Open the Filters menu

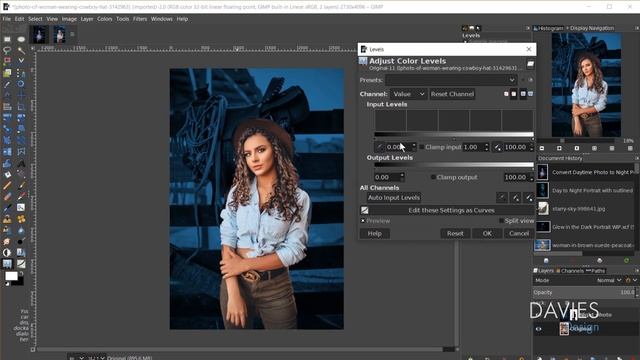[140, 19]
